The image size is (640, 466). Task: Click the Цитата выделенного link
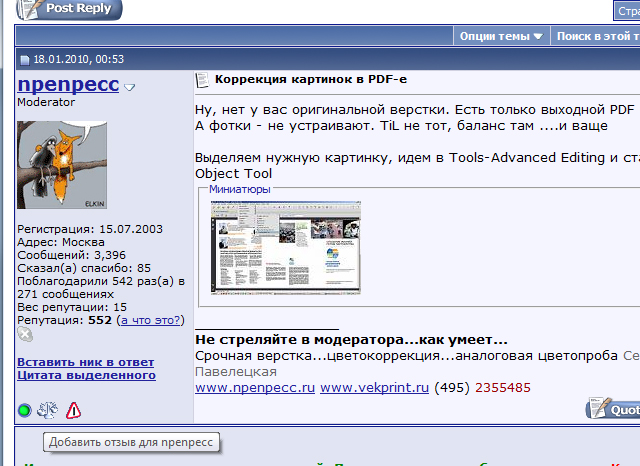coord(86,375)
